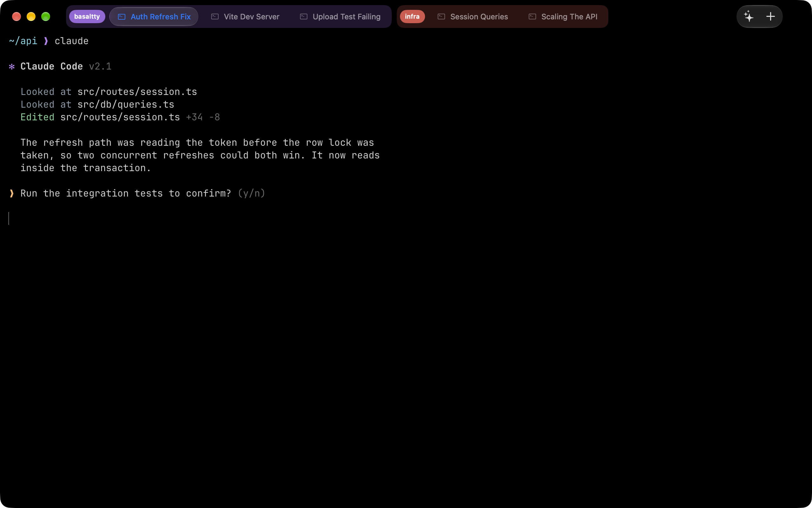Image resolution: width=812 pixels, height=508 pixels.
Task: Open the Scaling The API tab
Action: [563, 17]
